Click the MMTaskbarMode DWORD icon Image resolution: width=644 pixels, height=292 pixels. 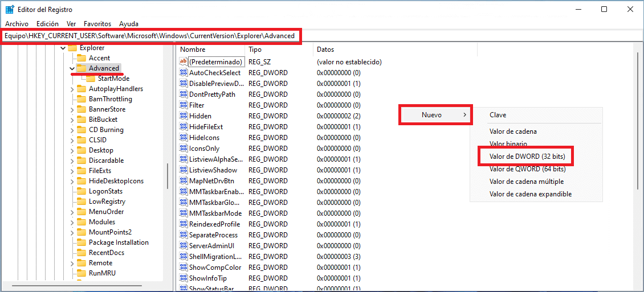183,213
